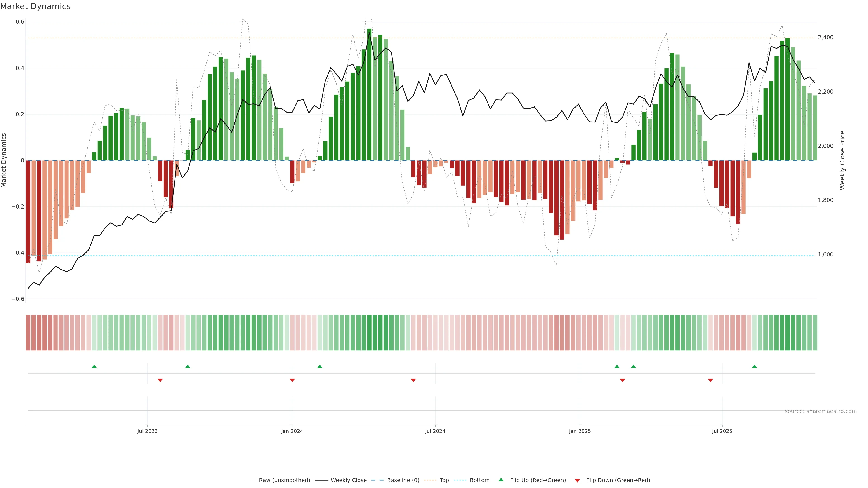Click the red flip-down marker at Jan 2024
Screen dimensions: 868x488
[292, 380]
